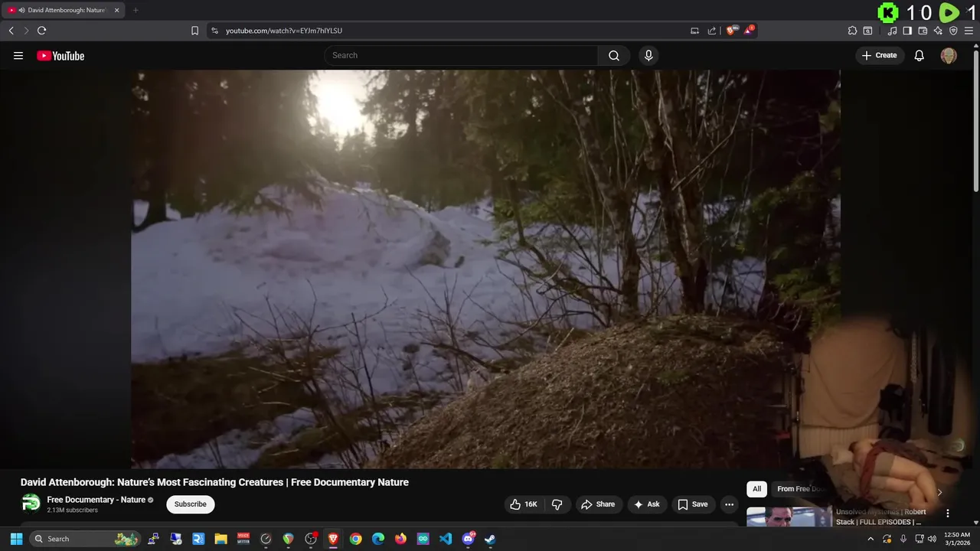Screen dimensions: 980x551
Task: Open the Brave main menu
Action: point(969,31)
